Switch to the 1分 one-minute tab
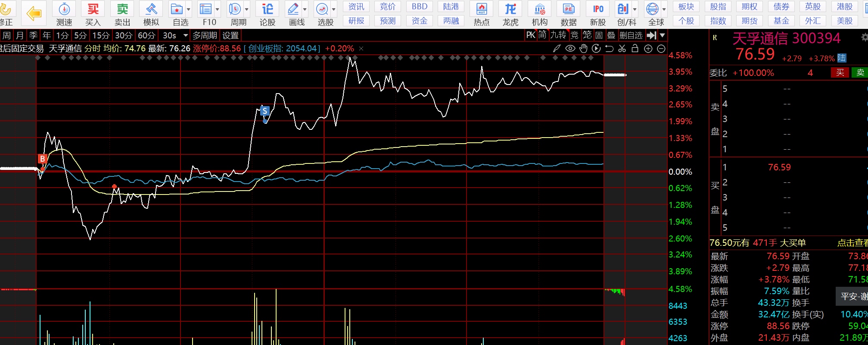The width and height of the screenshot is (868, 345). tap(62, 35)
